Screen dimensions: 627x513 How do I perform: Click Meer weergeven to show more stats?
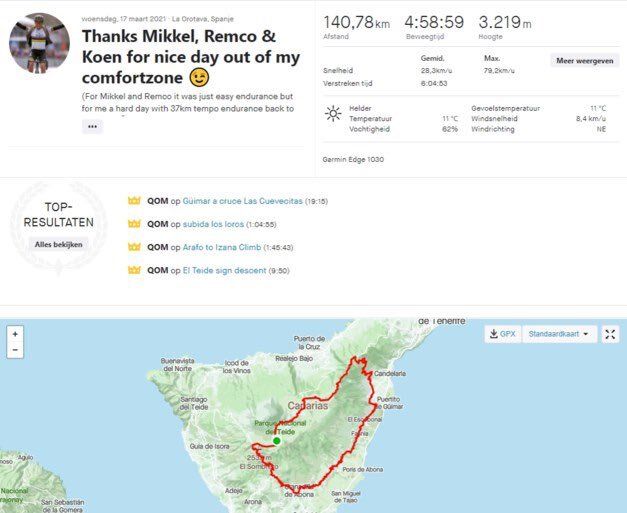[x=585, y=61]
